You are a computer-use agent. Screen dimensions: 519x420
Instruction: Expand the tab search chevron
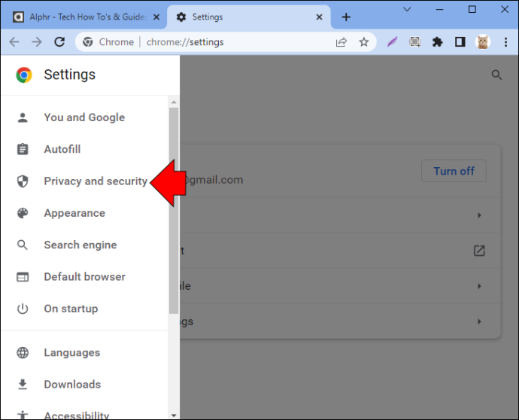click(x=407, y=9)
